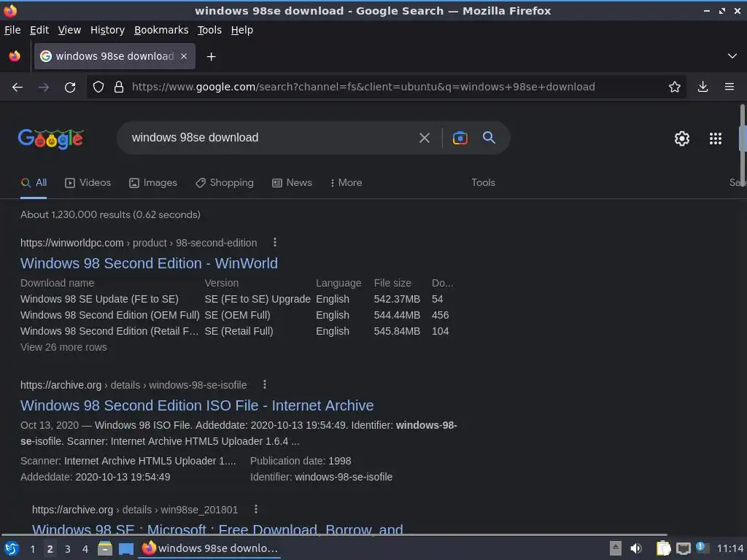This screenshot has height=560, width=747.
Task: Open the network monitor tray icon
Action: coord(683,548)
